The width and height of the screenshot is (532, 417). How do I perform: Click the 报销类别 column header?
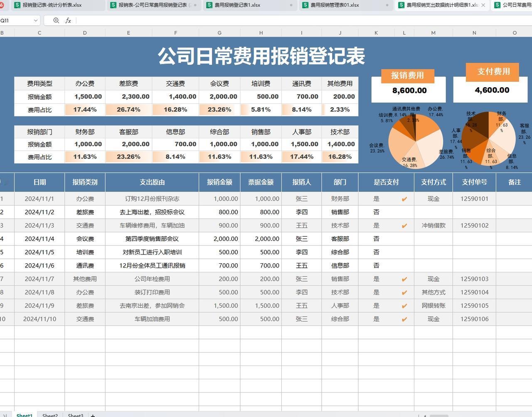click(85, 182)
